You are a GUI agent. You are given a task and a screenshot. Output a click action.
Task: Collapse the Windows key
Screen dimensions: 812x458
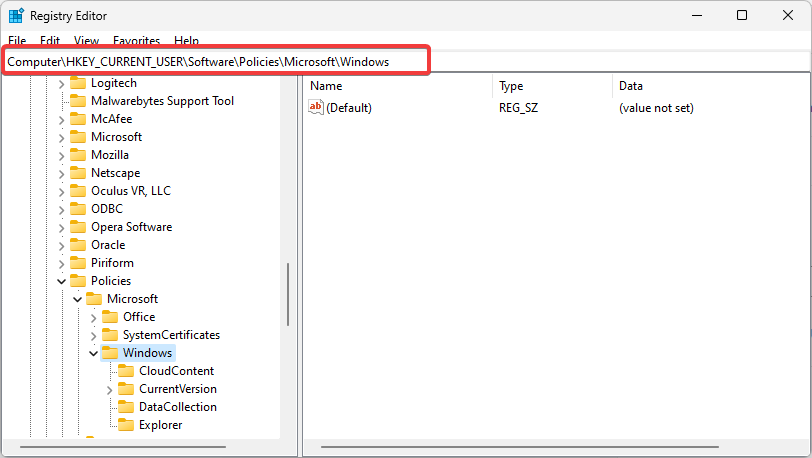pos(93,353)
